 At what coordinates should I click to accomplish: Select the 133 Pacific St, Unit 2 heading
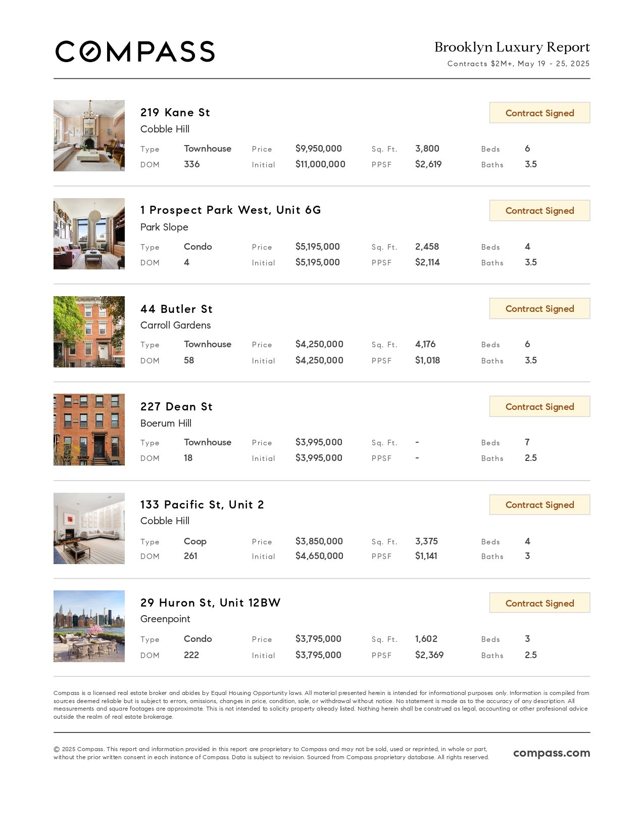(202, 504)
